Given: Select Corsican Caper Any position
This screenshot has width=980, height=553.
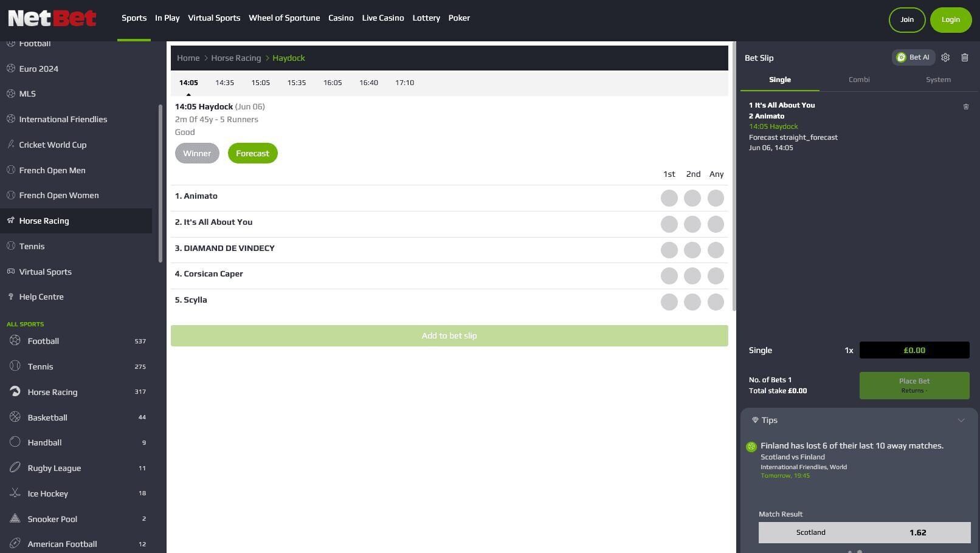Looking at the screenshot, I should tap(716, 276).
